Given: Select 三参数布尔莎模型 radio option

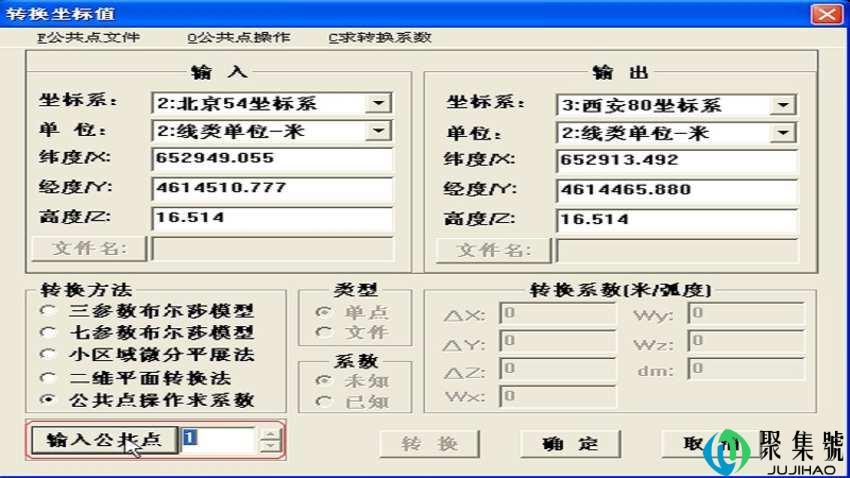Looking at the screenshot, I should (48, 311).
